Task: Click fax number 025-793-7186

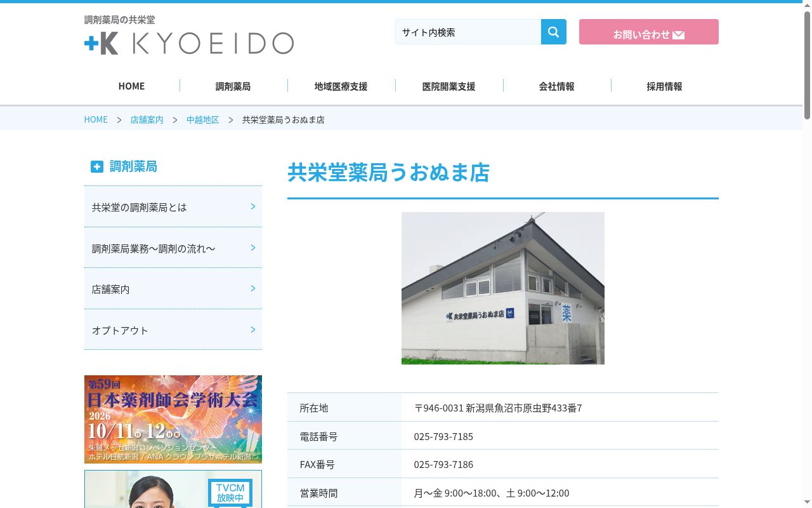Action: point(443,464)
